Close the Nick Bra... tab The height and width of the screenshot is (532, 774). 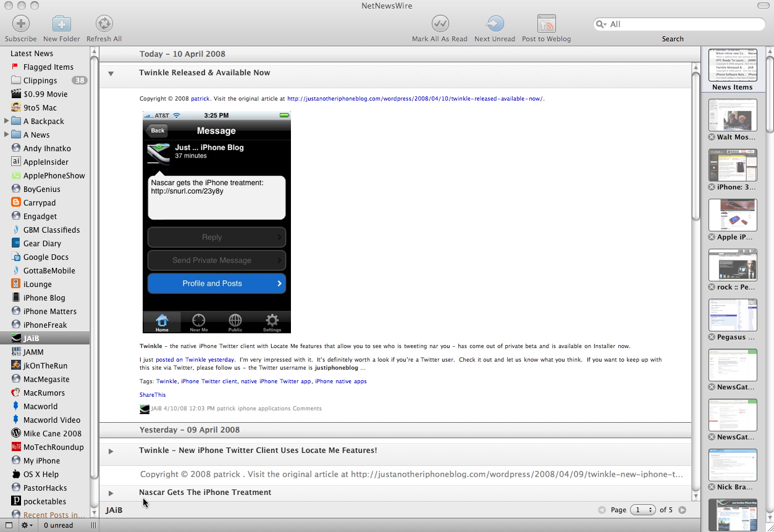(712, 487)
